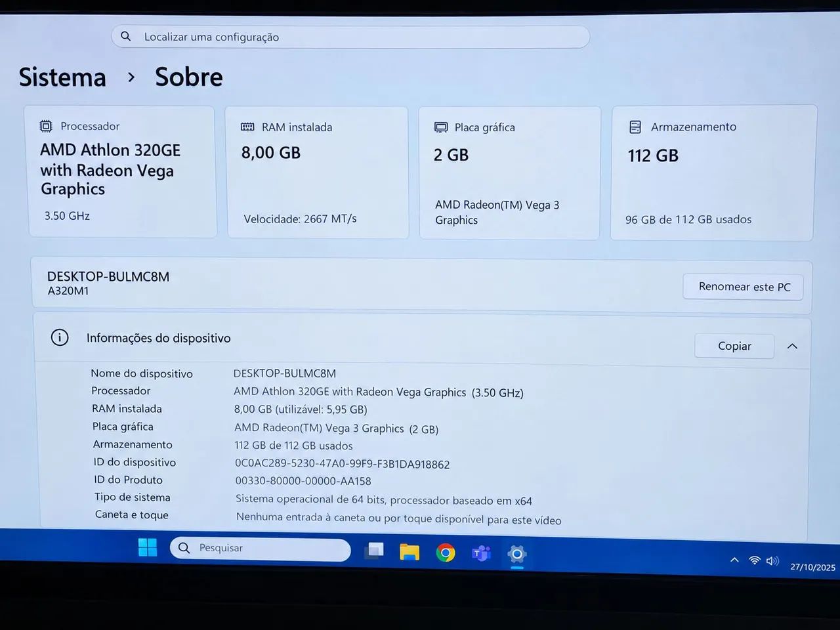Click the device information info icon
Viewport: 840px width, 630px height.
[x=60, y=337]
